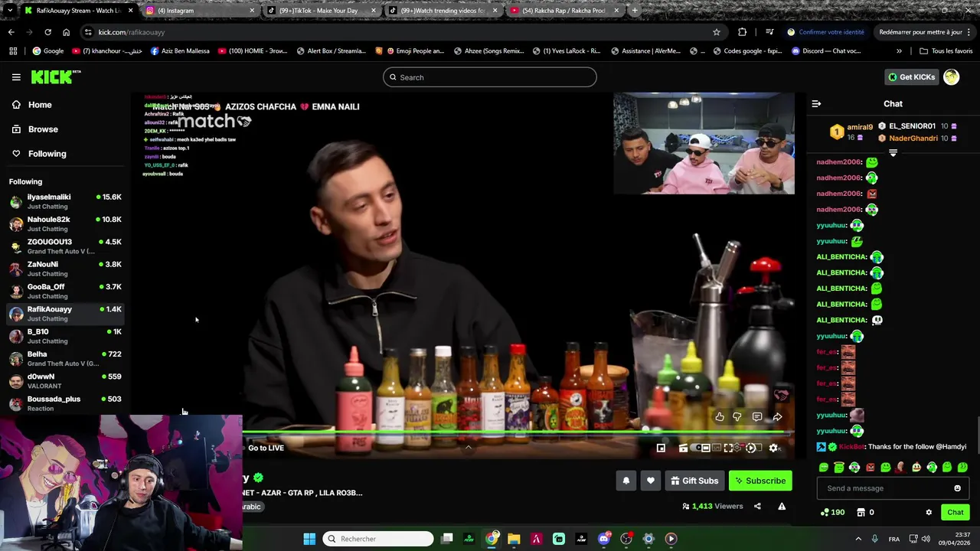Click share icon next to Viewers count
980x551 pixels.
[x=757, y=506]
